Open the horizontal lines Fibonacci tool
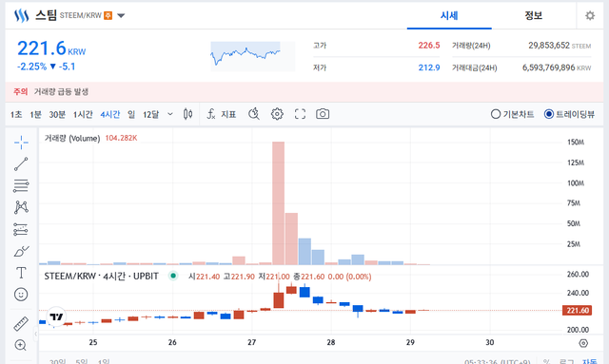The height and width of the screenshot is (364, 609). [21, 186]
